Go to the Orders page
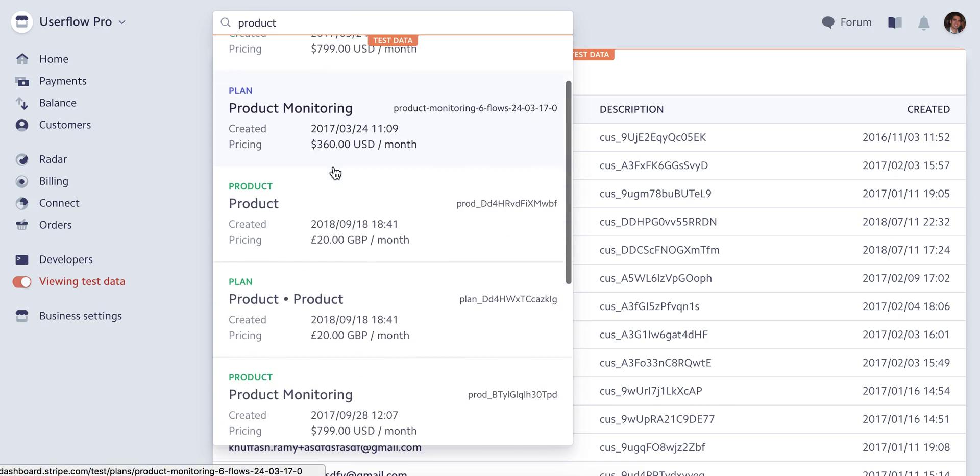Image resolution: width=980 pixels, height=476 pixels. (55, 225)
